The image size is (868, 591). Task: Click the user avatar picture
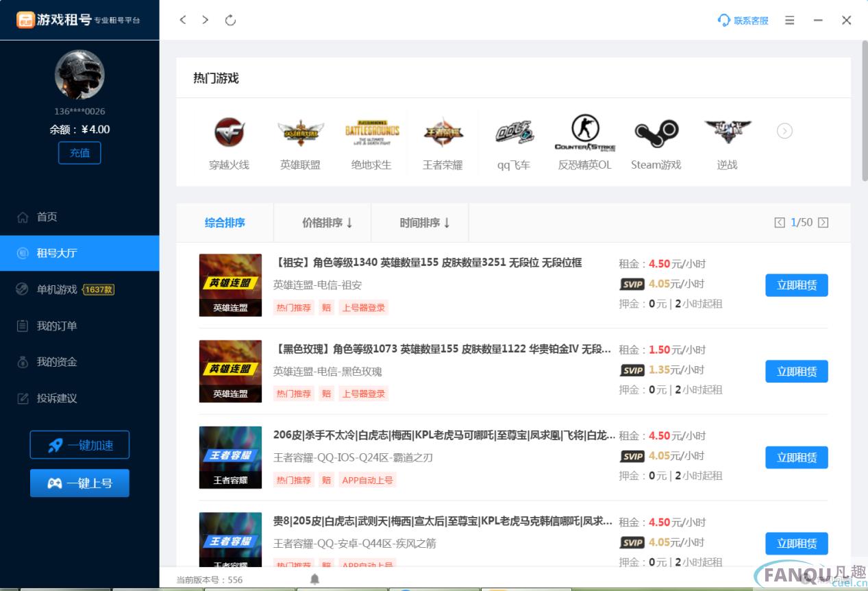(79, 75)
